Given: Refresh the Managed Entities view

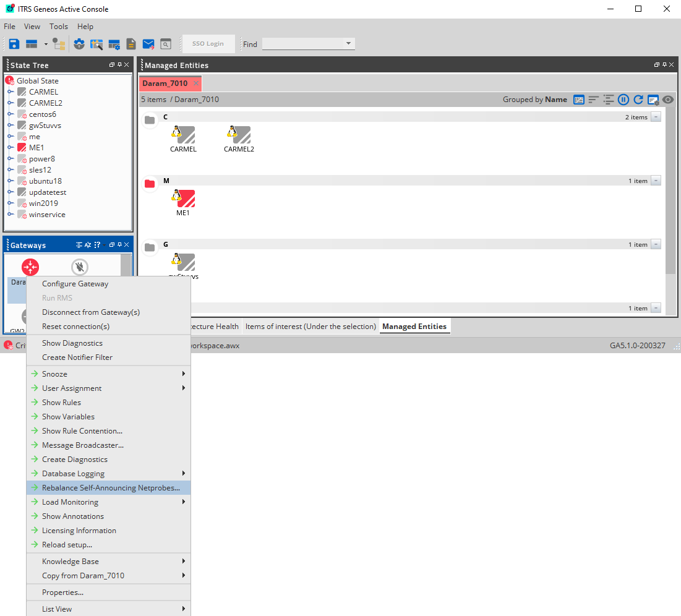Looking at the screenshot, I should (x=638, y=100).
